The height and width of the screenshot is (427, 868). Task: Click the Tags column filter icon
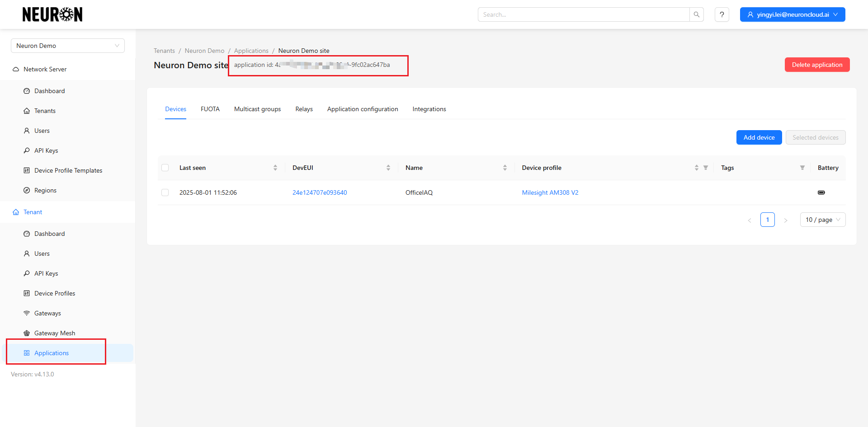[x=802, y=168]
